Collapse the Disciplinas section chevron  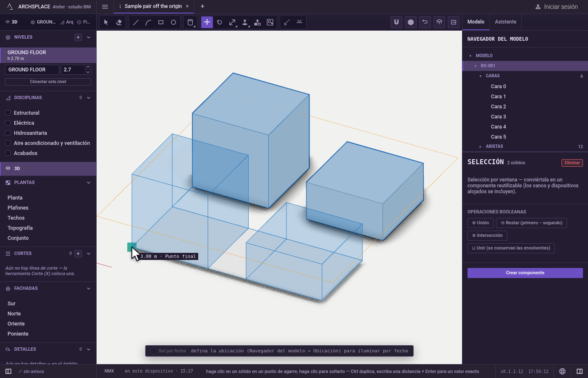click(89, 98)
